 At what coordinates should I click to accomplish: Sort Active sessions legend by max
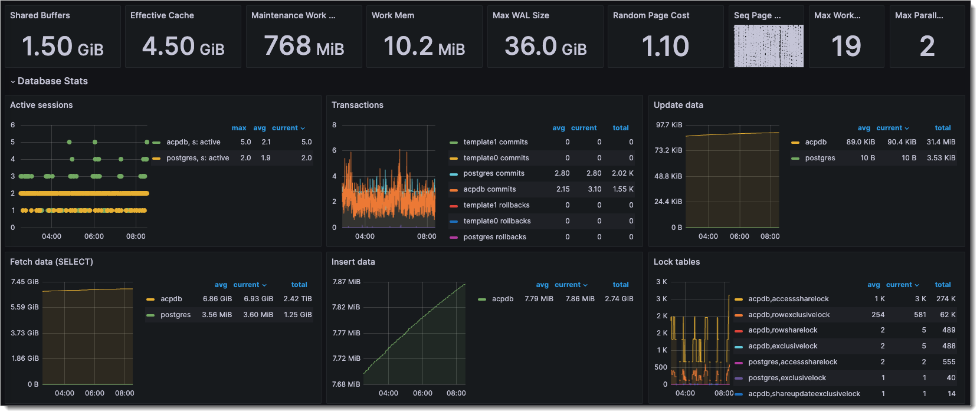[239, 128]
